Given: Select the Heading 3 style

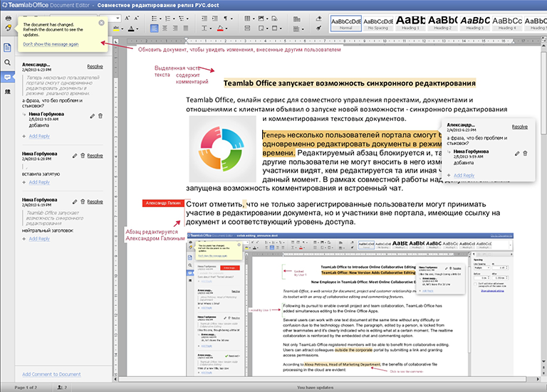Looking at the screenshot, I should point(475,23).
